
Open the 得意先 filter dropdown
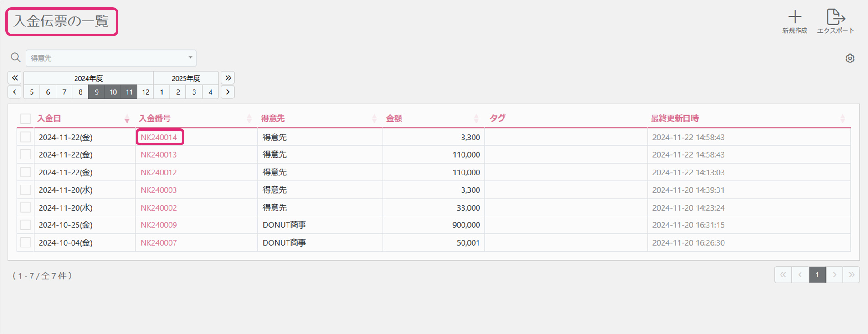[111, 58]
